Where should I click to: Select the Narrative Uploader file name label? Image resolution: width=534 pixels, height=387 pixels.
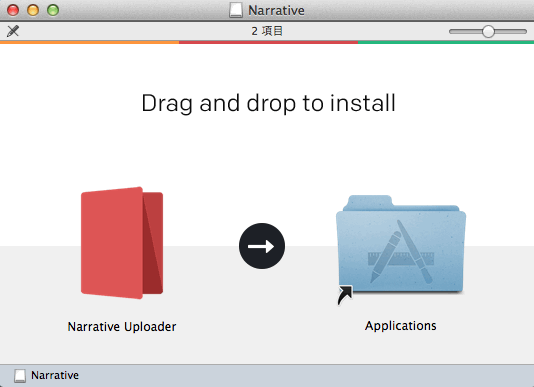coord(122,327)
